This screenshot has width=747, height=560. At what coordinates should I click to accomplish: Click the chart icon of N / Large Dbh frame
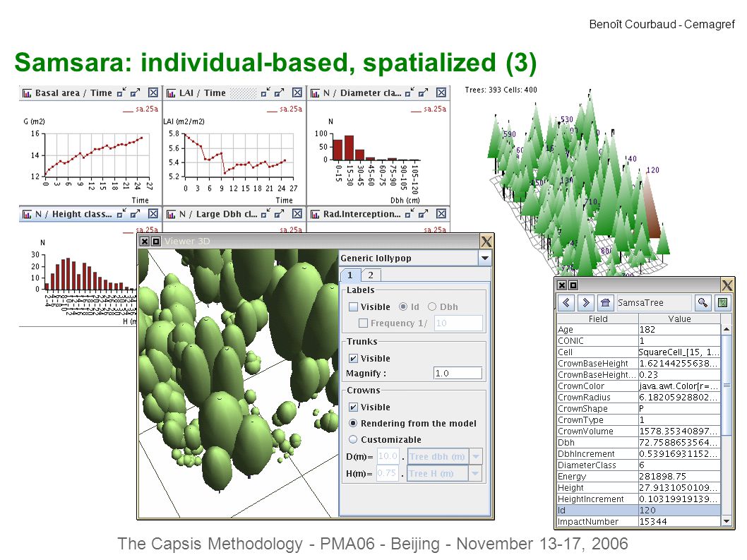pos(171,215)
